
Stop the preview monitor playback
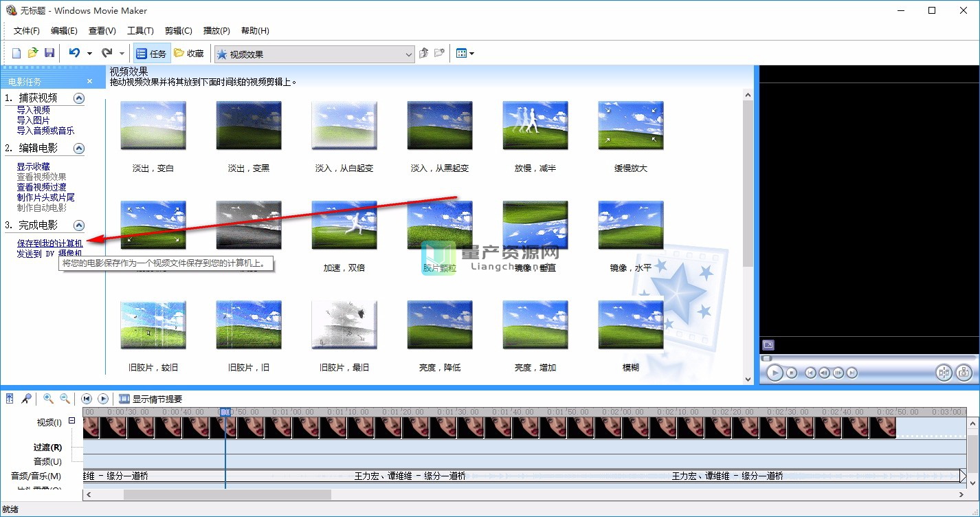click(792, 373)
